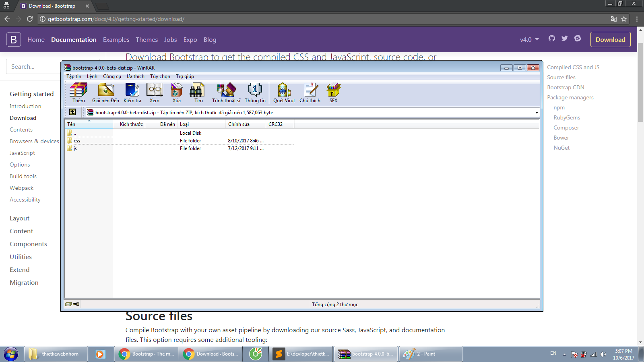Click the Download button in the navbar
Image resolution: width=644 pixels, height=362 pixels.
coord(611,39)
